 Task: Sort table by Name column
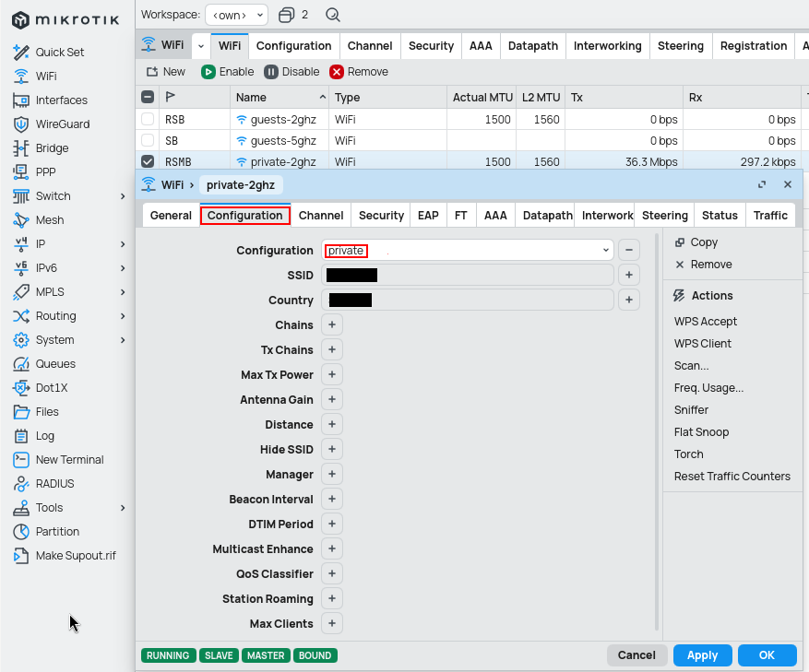(x=280, y=97)
